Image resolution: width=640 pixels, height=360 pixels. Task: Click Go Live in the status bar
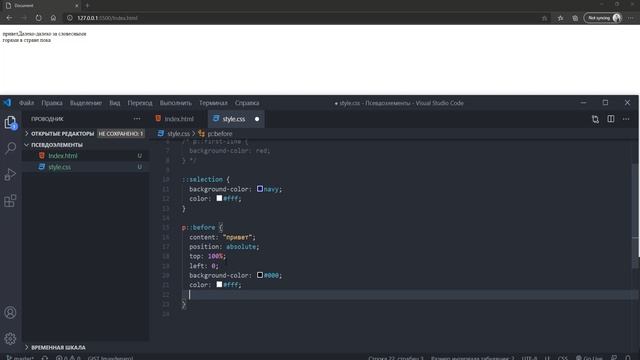pos(589,358)
